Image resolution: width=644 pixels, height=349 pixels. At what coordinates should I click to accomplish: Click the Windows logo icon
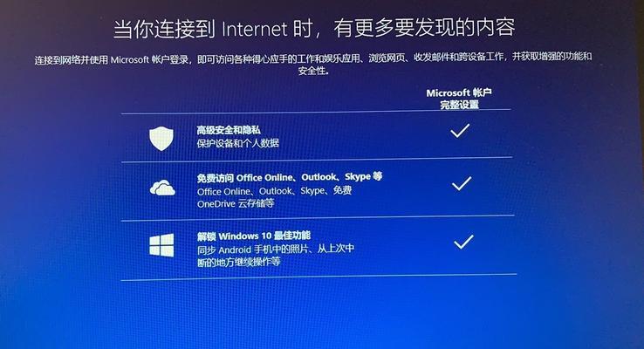(161, 245)
